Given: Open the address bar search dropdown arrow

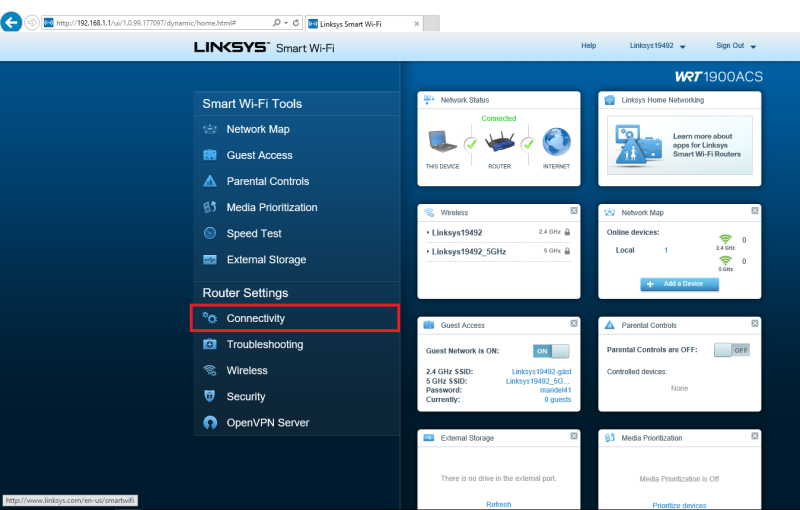Looking at the screenshot, I should point(286,23).
